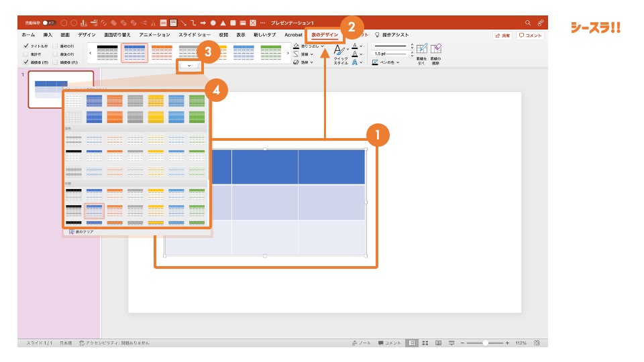Switch to slide sorter grid view icon
This screenshot has width=644, height=362.
[424, 343]
